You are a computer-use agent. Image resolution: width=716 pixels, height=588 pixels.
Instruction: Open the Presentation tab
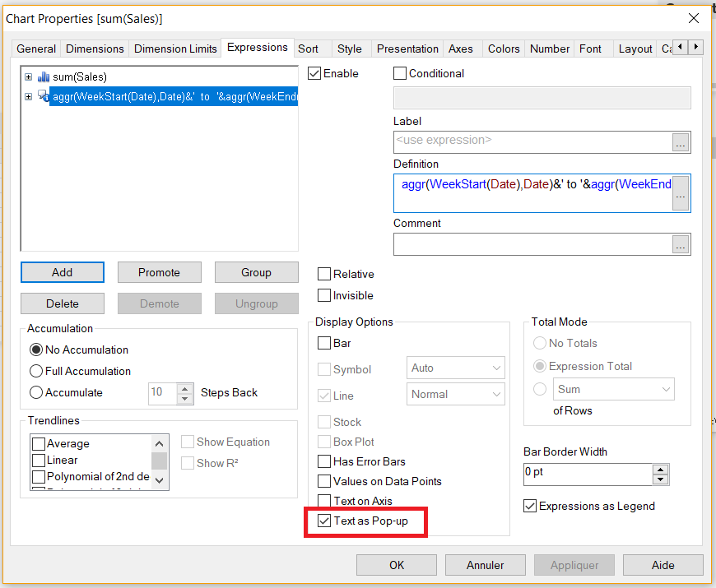coord(407,49)
